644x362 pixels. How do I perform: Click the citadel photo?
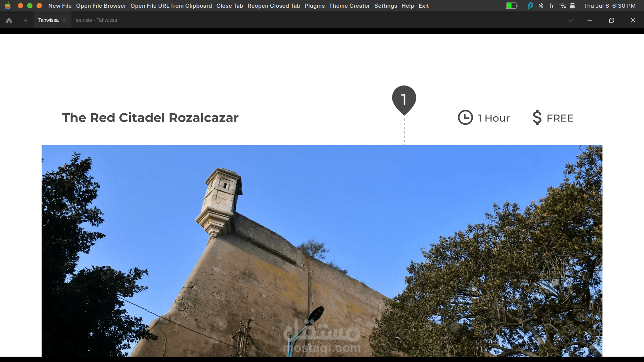click(x=322, y=251)
